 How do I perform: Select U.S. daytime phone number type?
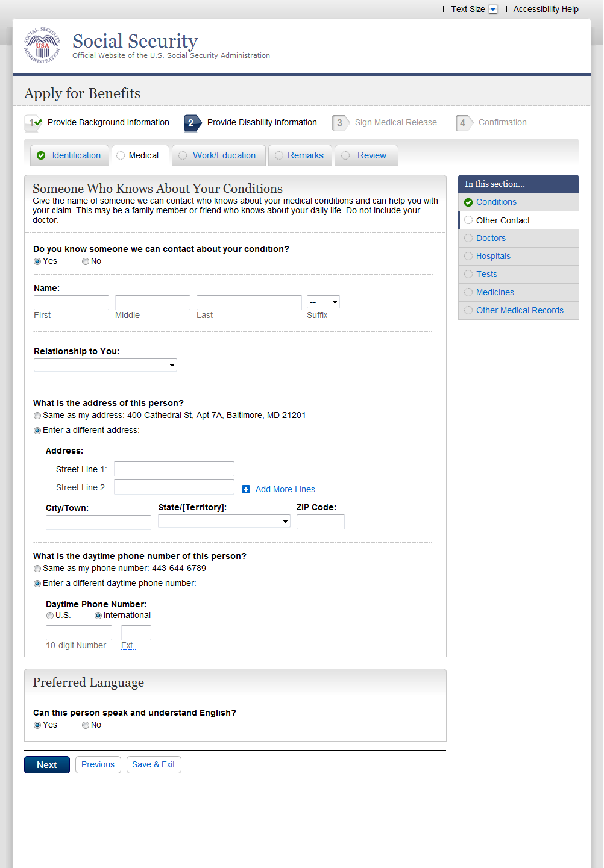click(50, 616)
